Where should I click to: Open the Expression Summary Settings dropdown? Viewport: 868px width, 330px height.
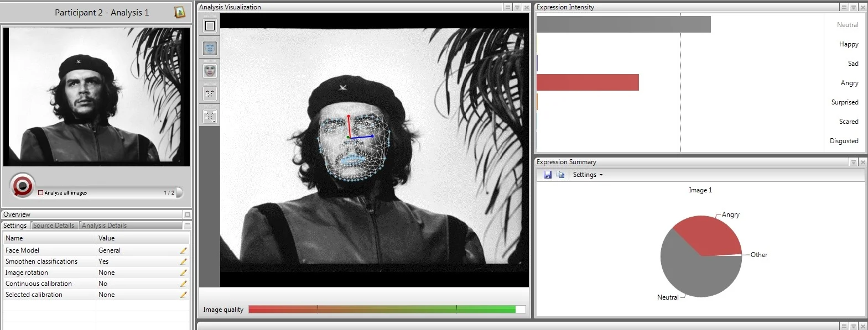pos(588,175)
